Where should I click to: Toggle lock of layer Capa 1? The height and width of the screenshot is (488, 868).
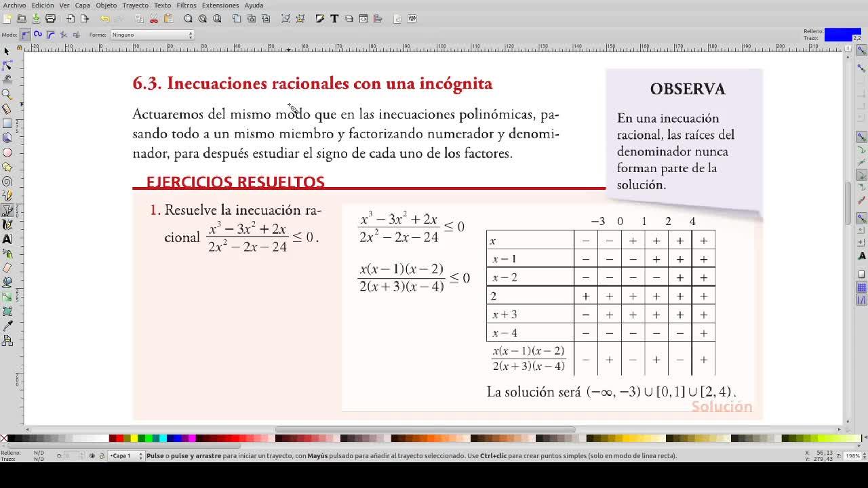(x=102, y=456)
